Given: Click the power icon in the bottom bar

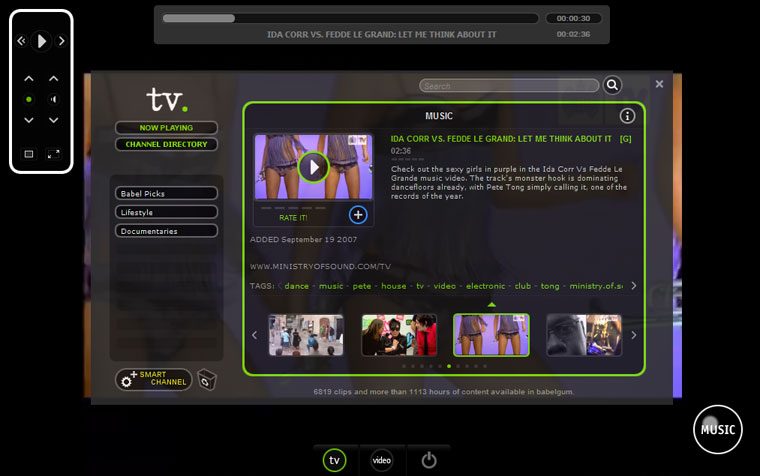Looking at the screenshot, I should [429, 460].
